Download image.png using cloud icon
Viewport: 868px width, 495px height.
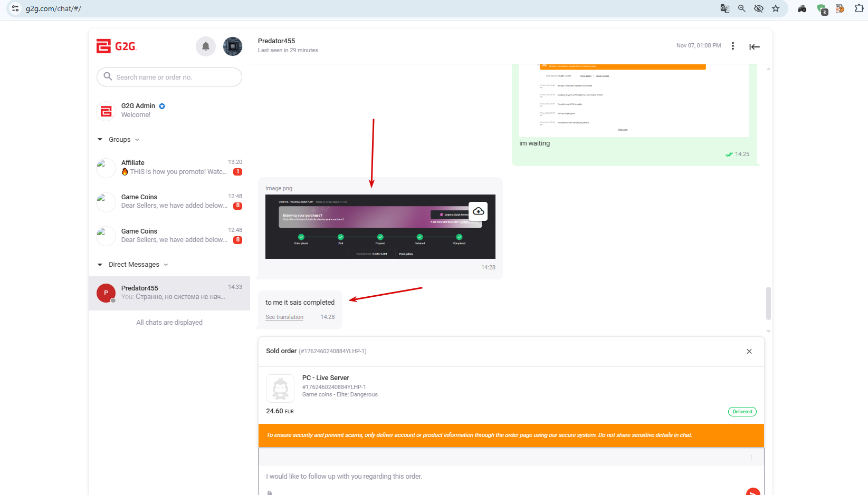pyautogui.click(x=478, y=211)
